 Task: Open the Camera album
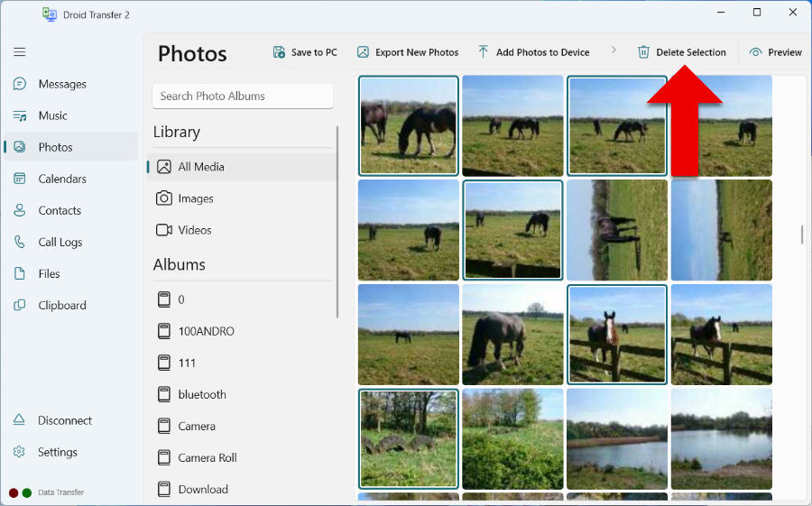click(x=197, y=426)
